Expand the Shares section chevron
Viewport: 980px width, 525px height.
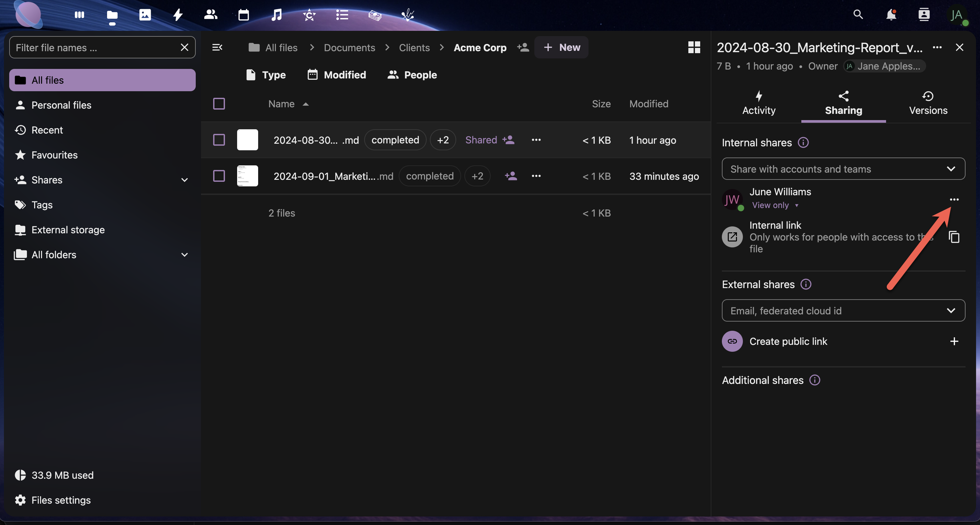click(185, 180)
